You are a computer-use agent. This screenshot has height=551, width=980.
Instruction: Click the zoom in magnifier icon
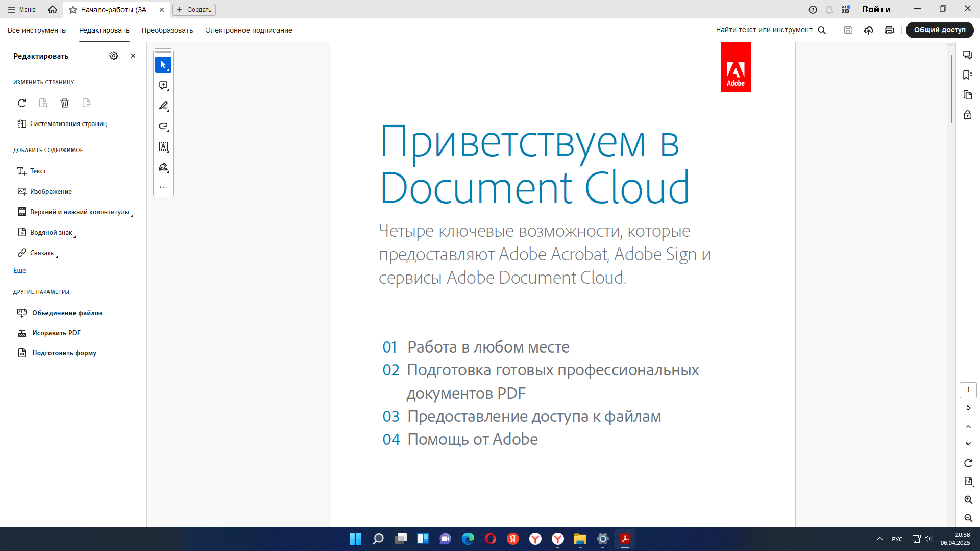[x=968, y=500]
